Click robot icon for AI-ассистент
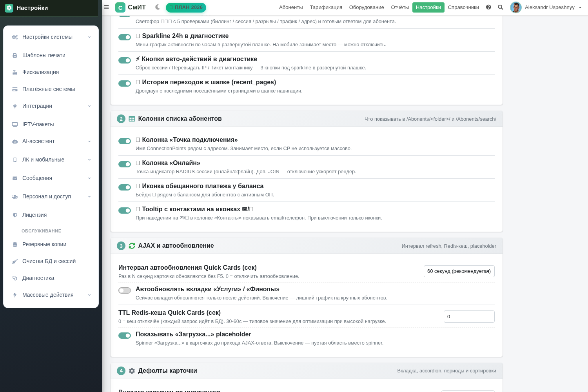Image resolution: width=588 pixels, height=392 pixels. 15,142
